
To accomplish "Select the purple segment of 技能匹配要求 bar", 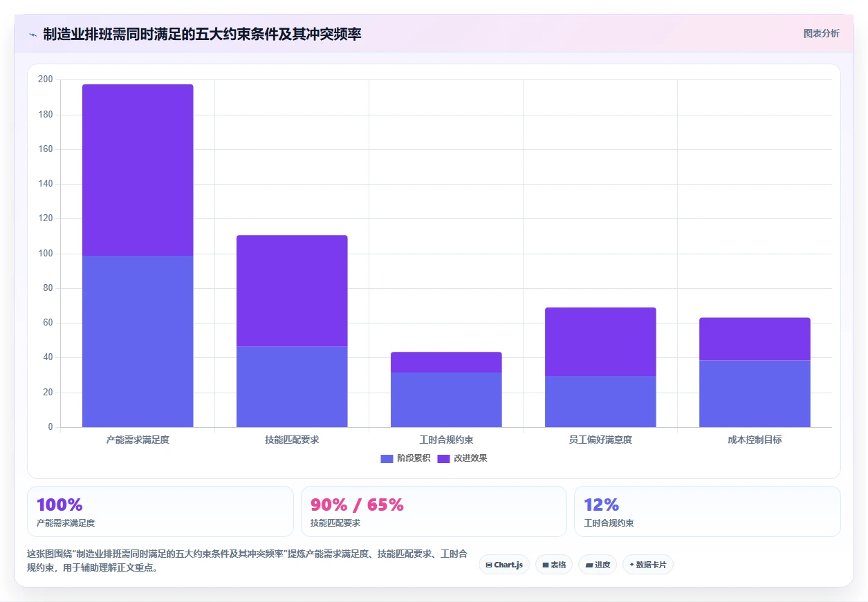I will click(292, 291).
